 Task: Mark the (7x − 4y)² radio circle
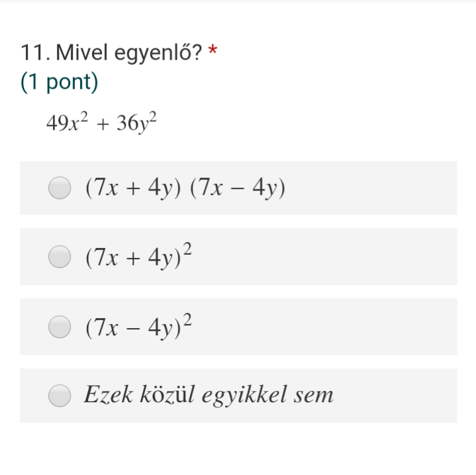60,327
